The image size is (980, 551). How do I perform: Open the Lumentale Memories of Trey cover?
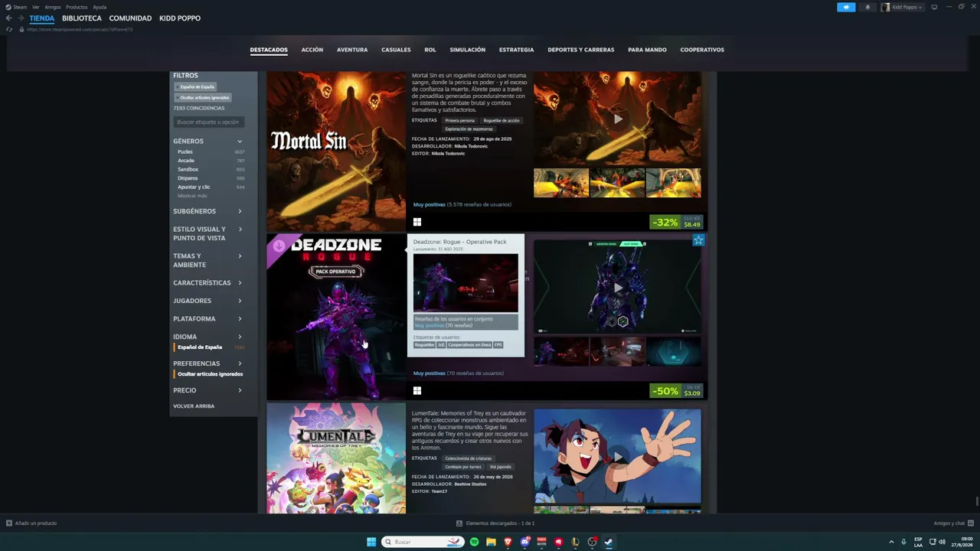tap(336, 458)
